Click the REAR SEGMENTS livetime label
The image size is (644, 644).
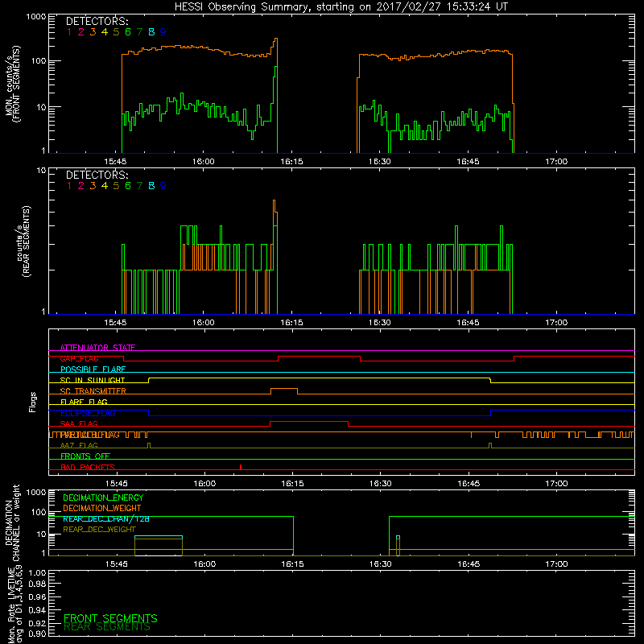pyautogui.click(x=107, y=627)
